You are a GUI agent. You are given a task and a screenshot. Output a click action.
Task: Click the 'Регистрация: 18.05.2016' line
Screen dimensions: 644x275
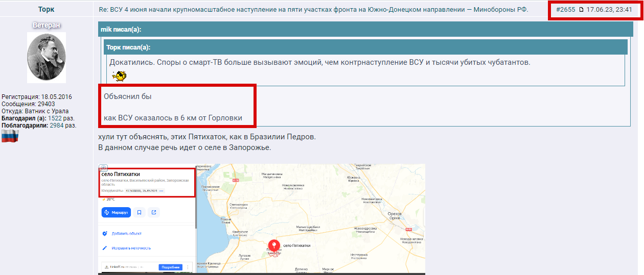pos(37,96)
